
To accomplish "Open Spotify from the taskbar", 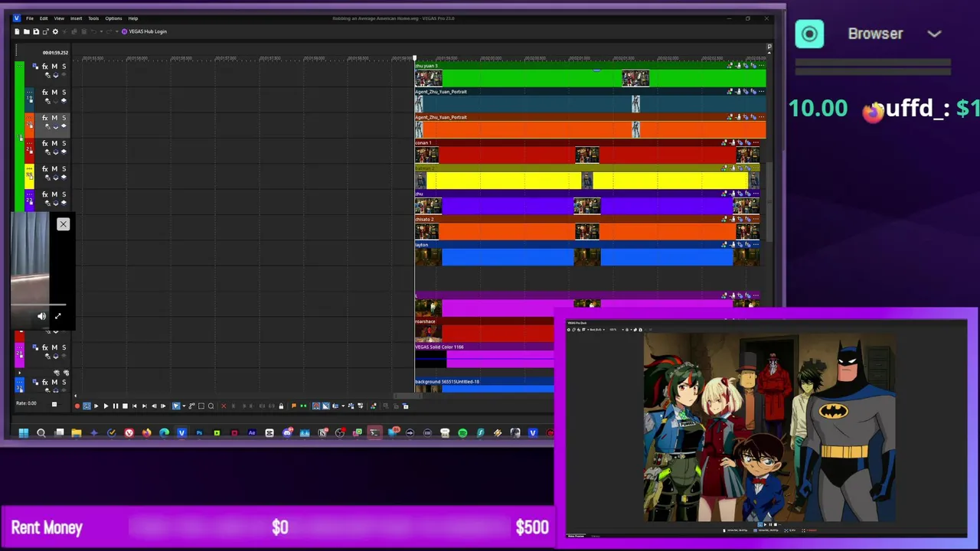I will (x=462, y=433).
